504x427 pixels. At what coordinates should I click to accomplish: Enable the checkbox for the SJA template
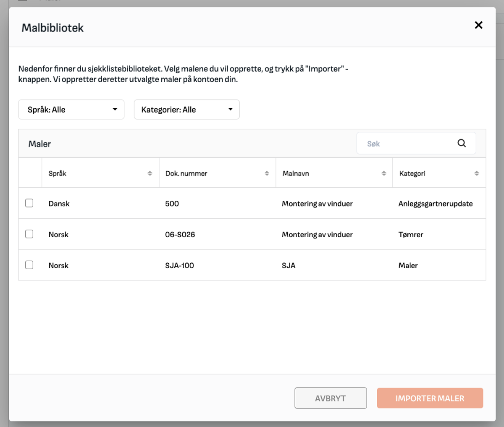[29, 265]
